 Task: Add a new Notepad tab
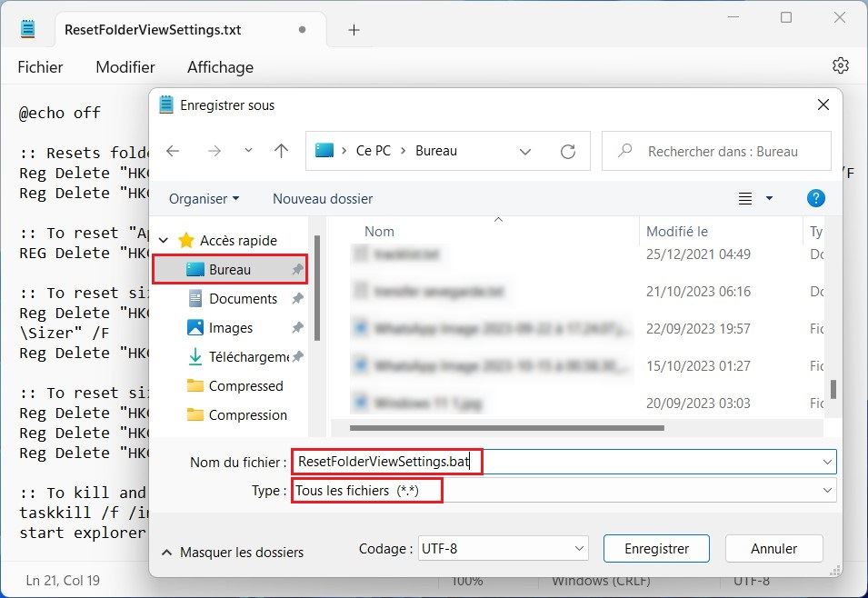click(354, 30)
